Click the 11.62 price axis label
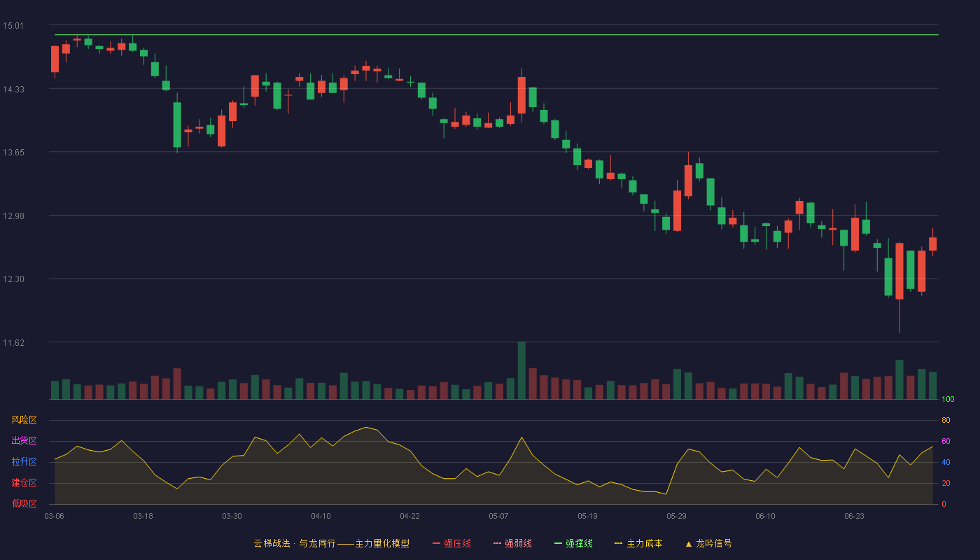 point(13,343)
